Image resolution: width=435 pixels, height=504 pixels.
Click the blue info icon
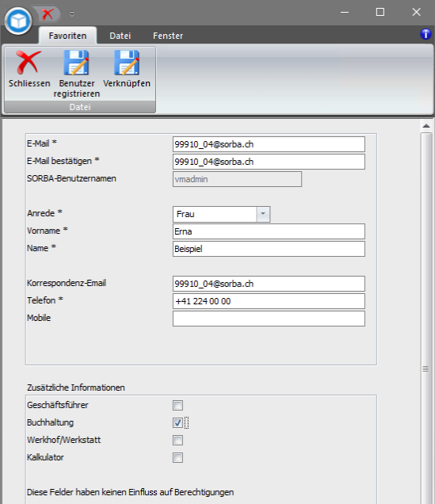pyautogui.click(x=425, y=34)
